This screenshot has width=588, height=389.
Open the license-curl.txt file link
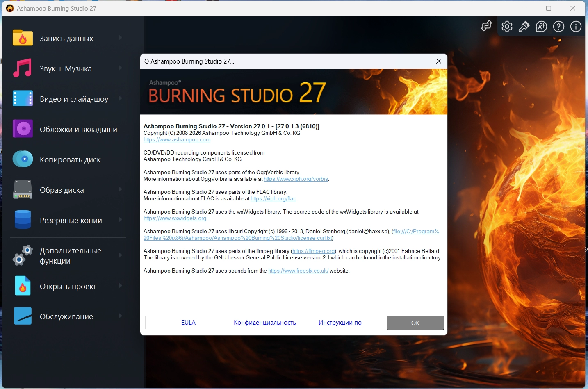click(x=291, y=235)
